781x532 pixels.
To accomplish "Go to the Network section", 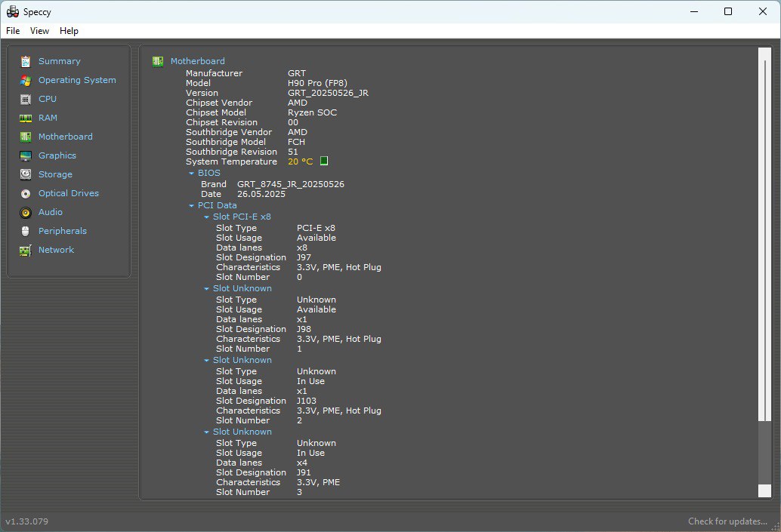I will 56,250.
